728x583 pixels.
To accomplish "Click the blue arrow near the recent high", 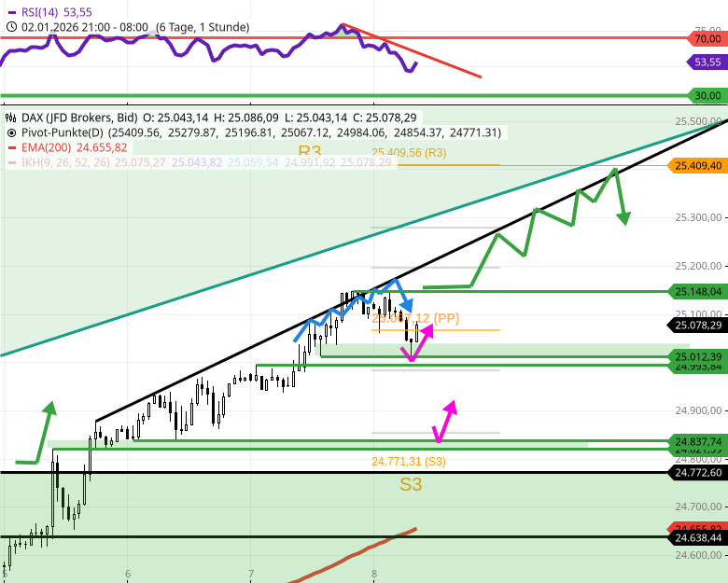I will 407,307.
